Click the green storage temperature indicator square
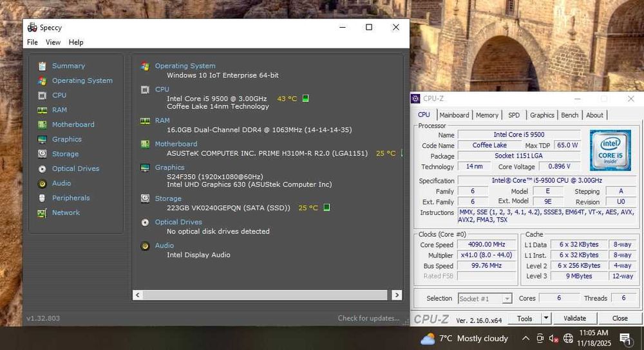The width and height of the screenshot is (644, 350). point(327,207)
